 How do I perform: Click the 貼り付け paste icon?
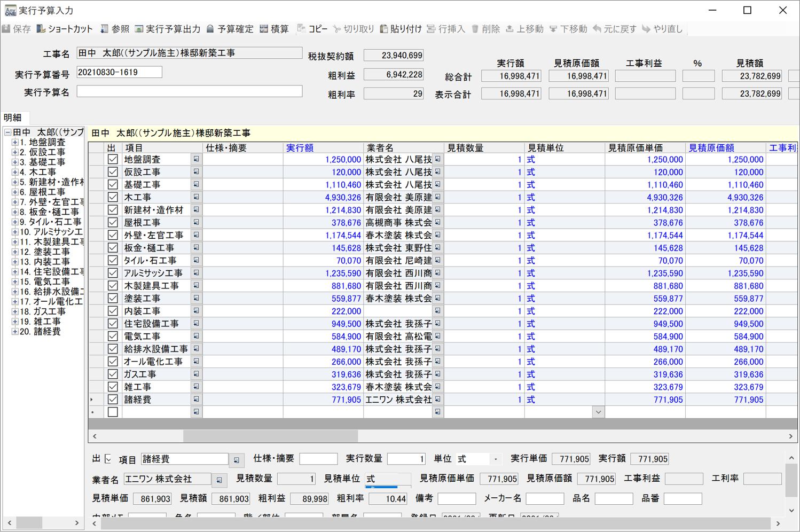(x=383, y=29)
